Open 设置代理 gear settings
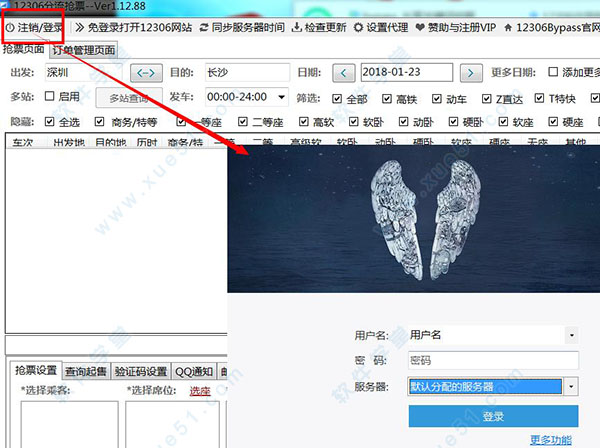Image resolution: width=600 pixels, height=448 pixels. click(380, 28)
